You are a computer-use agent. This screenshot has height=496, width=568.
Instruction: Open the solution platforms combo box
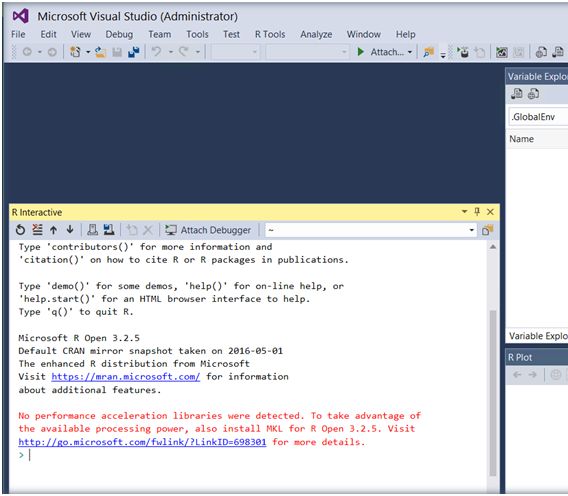tap(307, 53)
